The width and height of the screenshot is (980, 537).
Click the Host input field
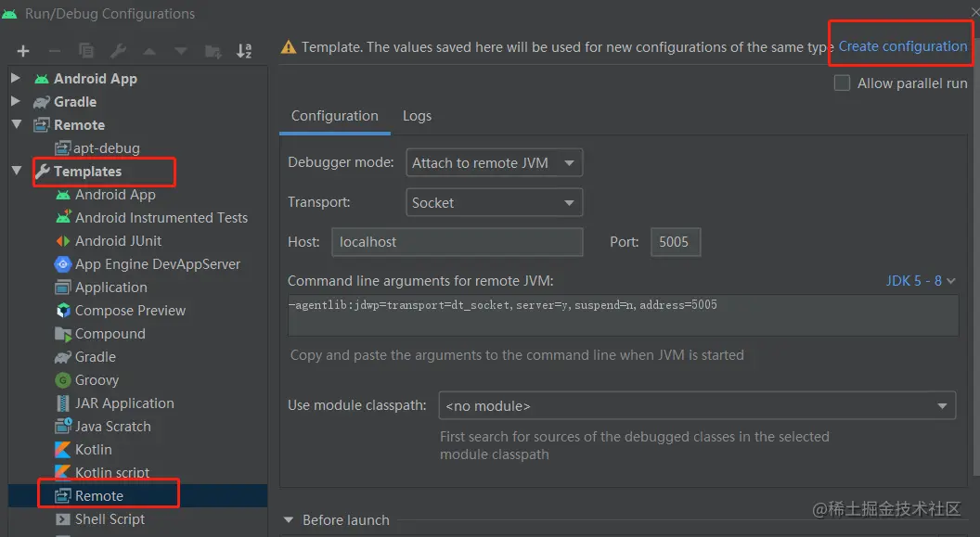click(x=457, y=242)
